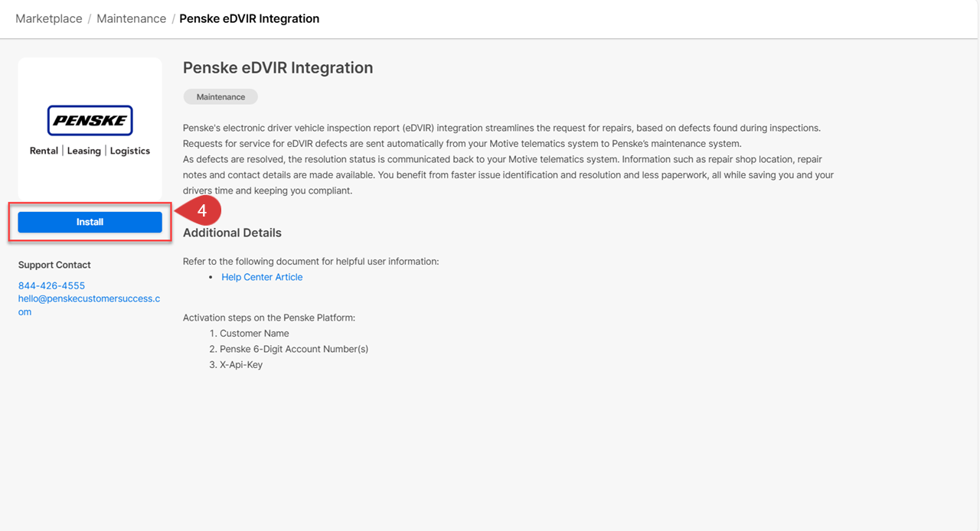Click the Additional Details heading
The width and height of the screenshot is (980, 531).
point(232,233)
